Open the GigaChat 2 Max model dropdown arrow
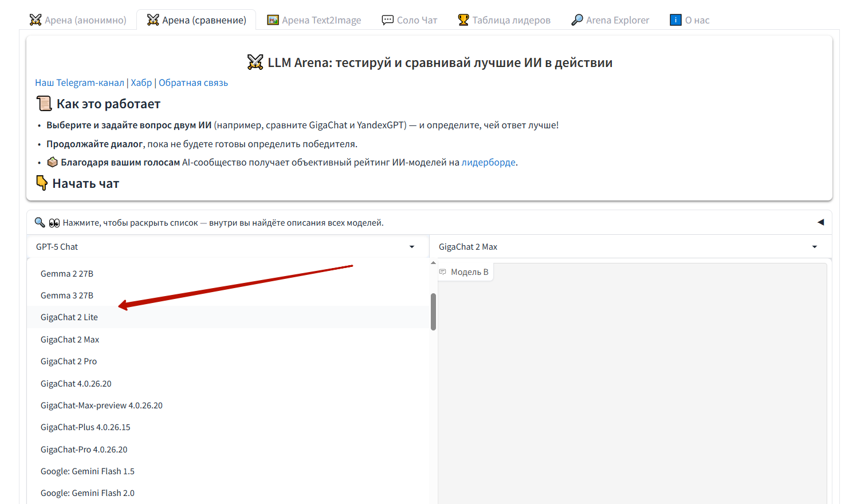Viewport: 841px width, 504px height. pos(814,247)
